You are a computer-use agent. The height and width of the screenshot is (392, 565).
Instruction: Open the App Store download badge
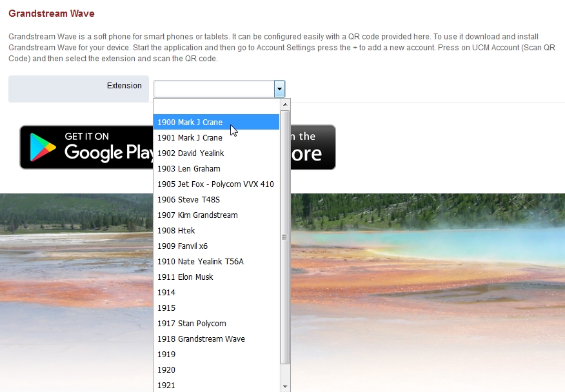313,148
